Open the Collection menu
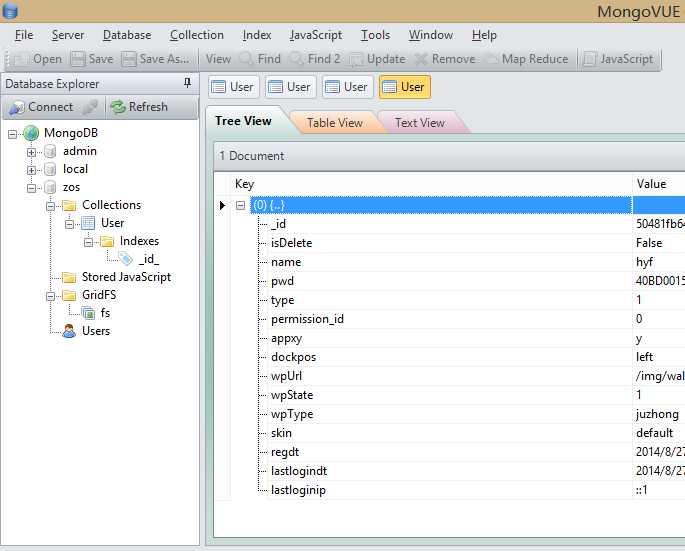The height and width of the screenshot is (551, 685). coord(197,35)
